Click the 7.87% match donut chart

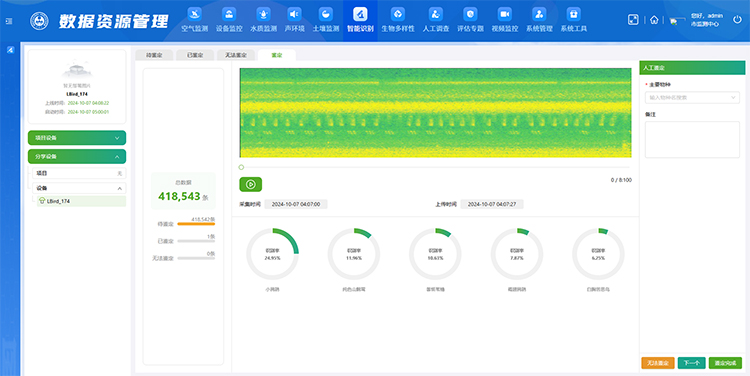[517, 254]
